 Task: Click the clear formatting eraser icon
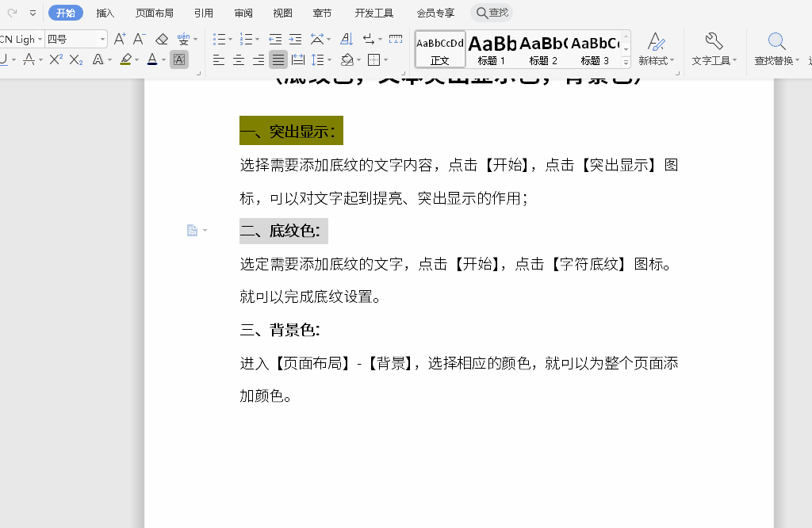[x=162, y=39]
